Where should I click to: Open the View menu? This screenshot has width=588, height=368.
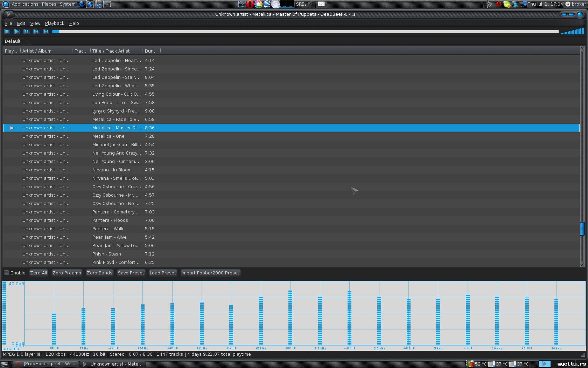tap(35, 23)
